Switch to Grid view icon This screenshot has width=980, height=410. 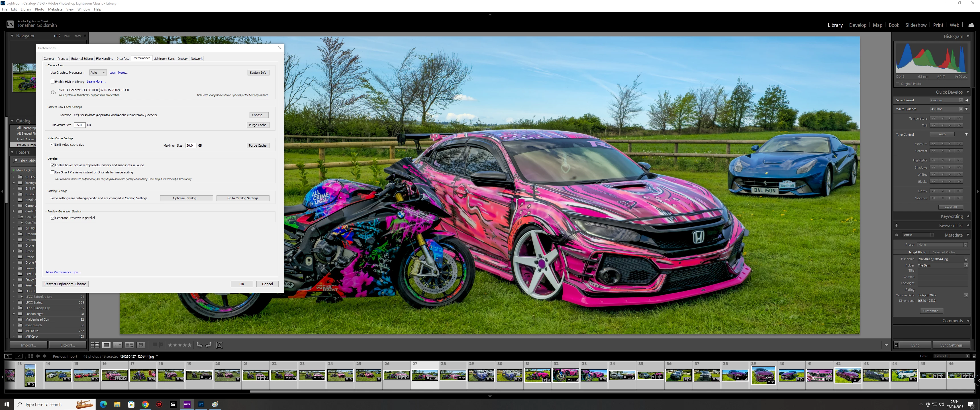tap(95, 345)
